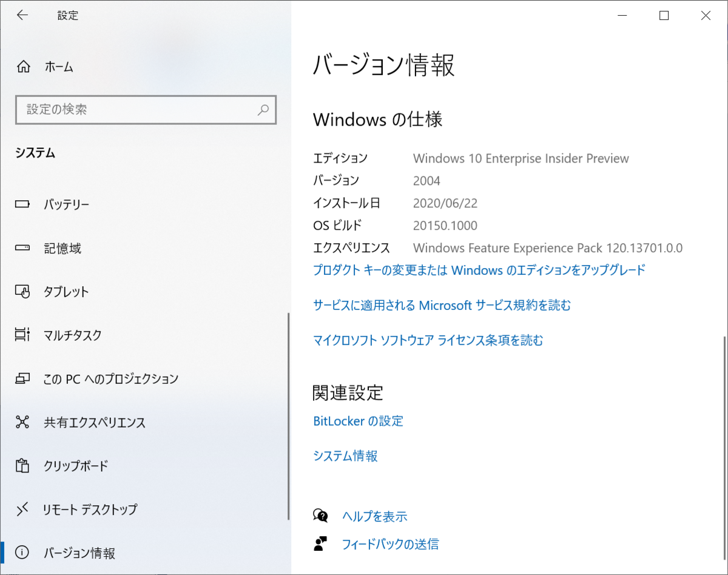Click the リモート デスクトップ icon

pyautogui.click(x=22, y=509)
